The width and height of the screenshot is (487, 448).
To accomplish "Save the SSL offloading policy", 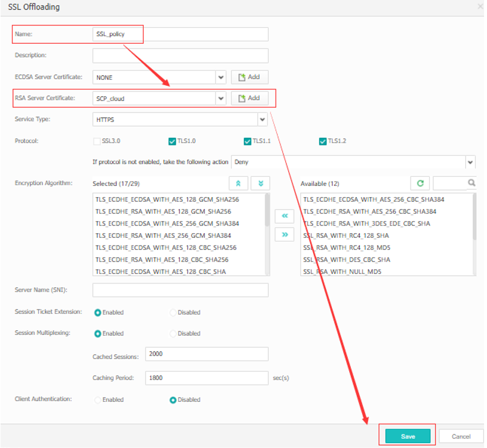I will (x=408, y=436).
